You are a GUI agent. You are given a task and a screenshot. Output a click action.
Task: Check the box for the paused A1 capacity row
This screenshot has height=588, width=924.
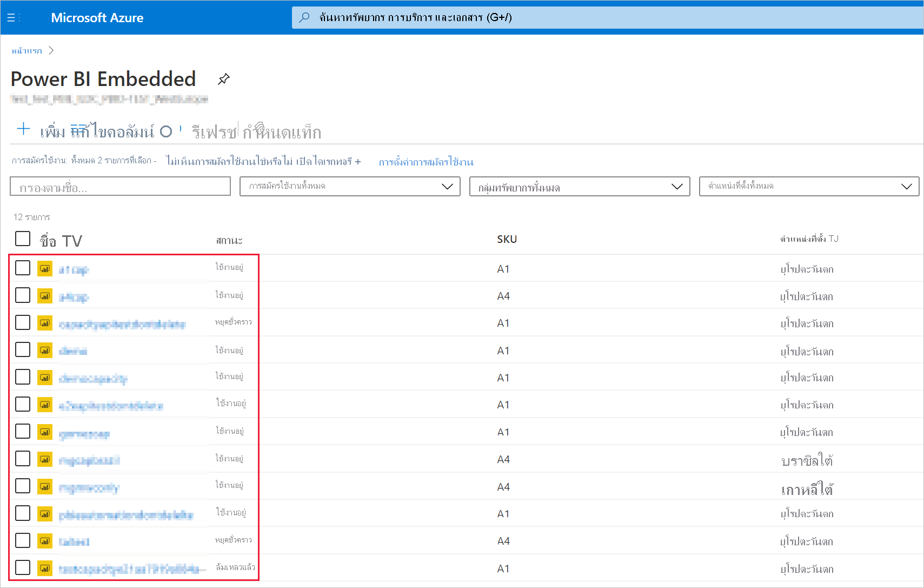(23, 322)
